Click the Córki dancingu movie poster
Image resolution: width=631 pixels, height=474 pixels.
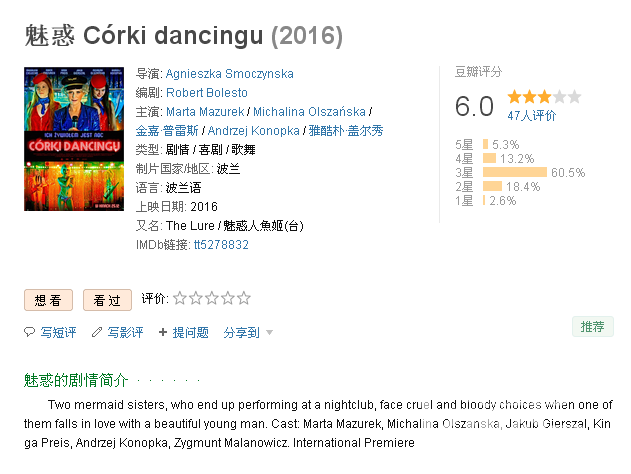(x=74, y=139)
